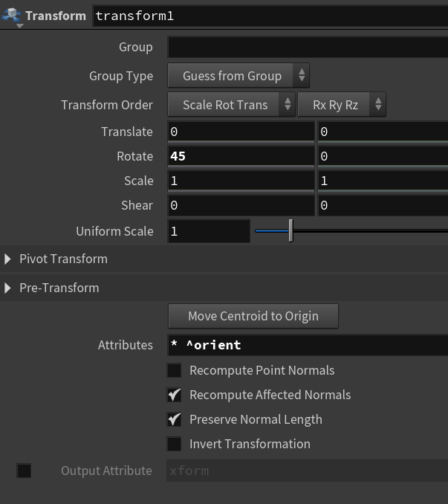Click the Transform node type icon
Viewport: 448px width, 504px height.
point(12,15)
